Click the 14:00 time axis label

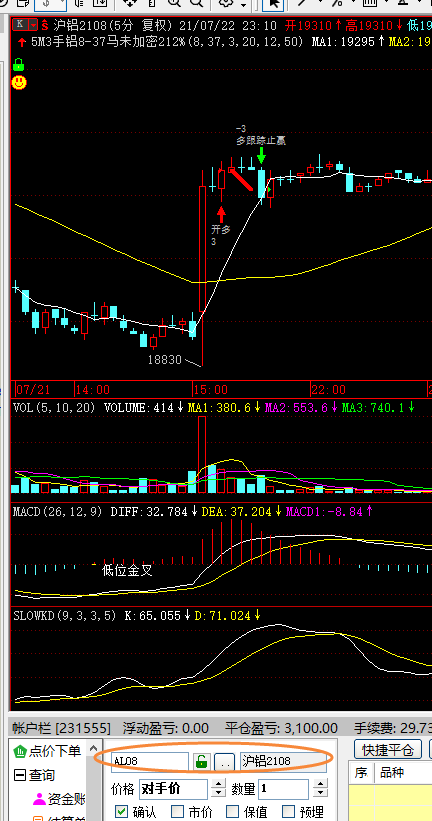(93, 390)
